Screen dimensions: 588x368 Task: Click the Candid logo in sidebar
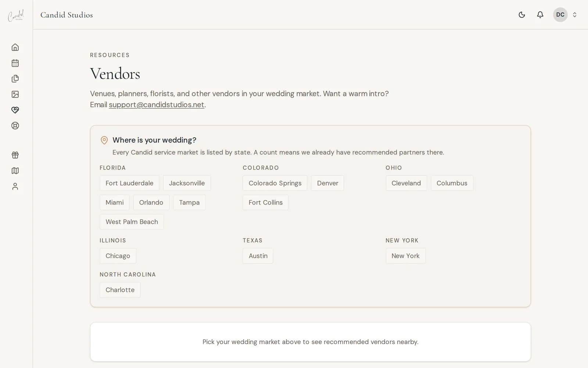click(x=16, y=15)
